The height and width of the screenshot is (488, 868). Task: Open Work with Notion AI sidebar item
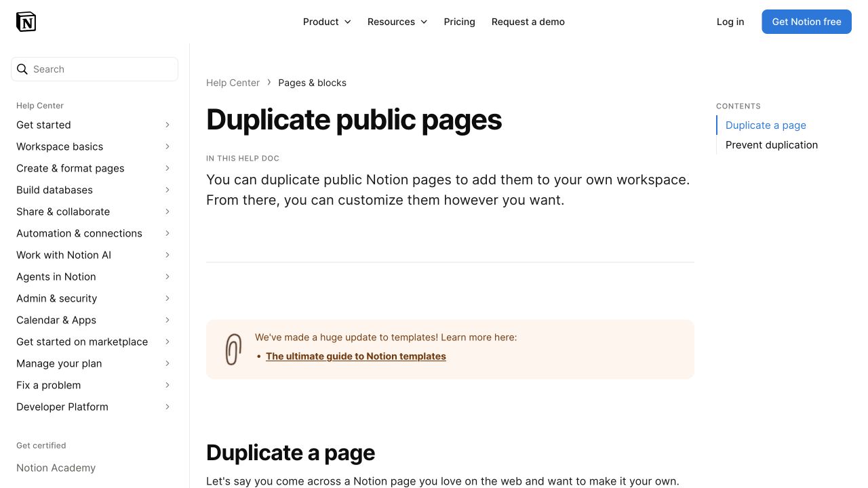coord(64,255)
